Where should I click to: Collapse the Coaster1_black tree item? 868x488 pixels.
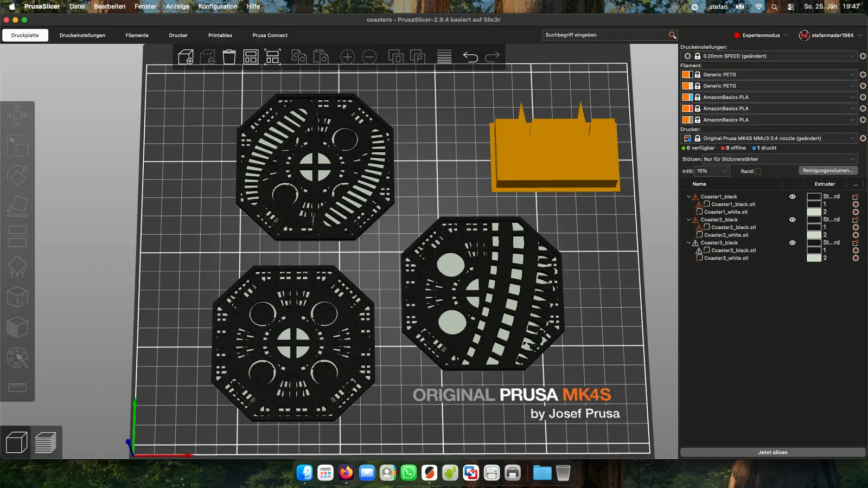click(688, 197)
